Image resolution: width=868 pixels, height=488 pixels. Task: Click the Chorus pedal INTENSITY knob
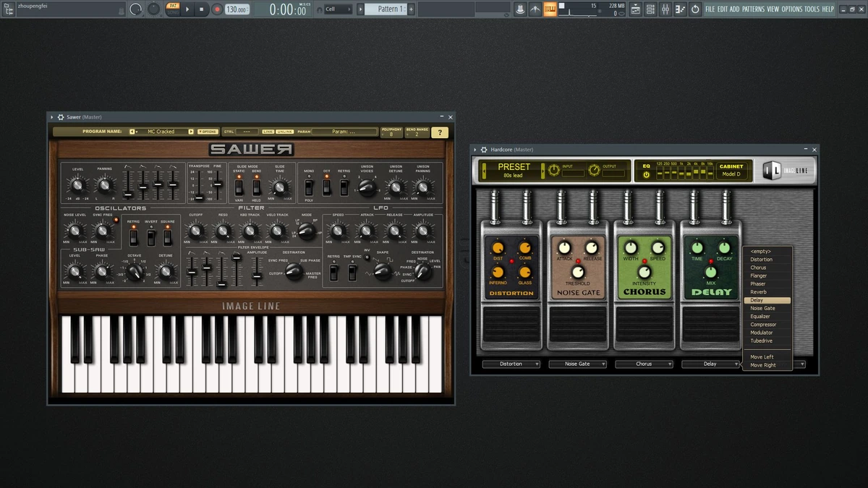(x=644, y=272)
